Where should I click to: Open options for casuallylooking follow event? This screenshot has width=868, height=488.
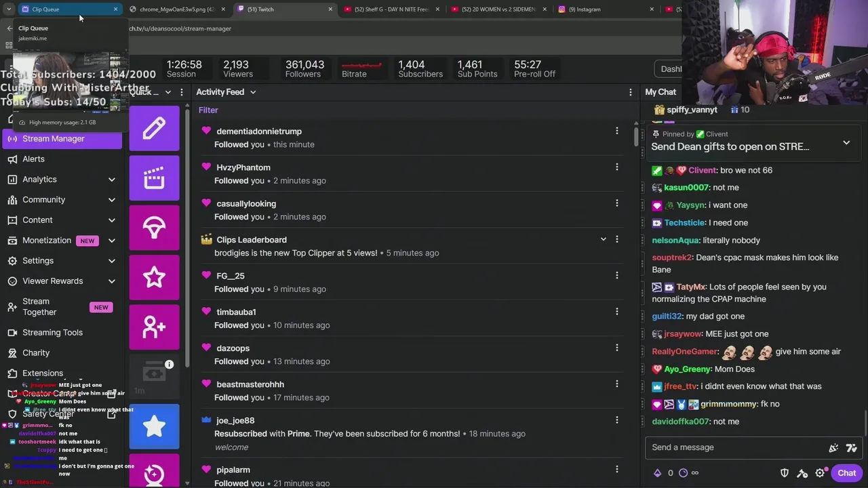coord(616,203)
